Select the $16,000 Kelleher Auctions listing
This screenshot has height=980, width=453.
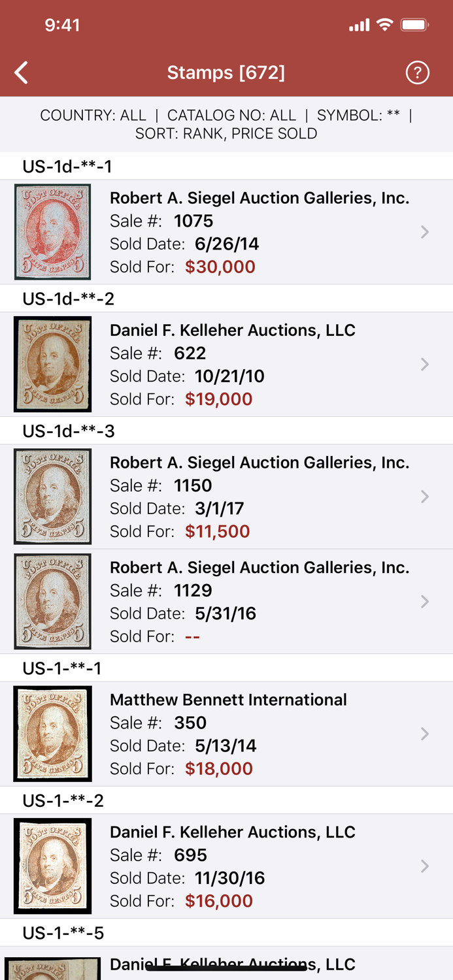[261, 866]
